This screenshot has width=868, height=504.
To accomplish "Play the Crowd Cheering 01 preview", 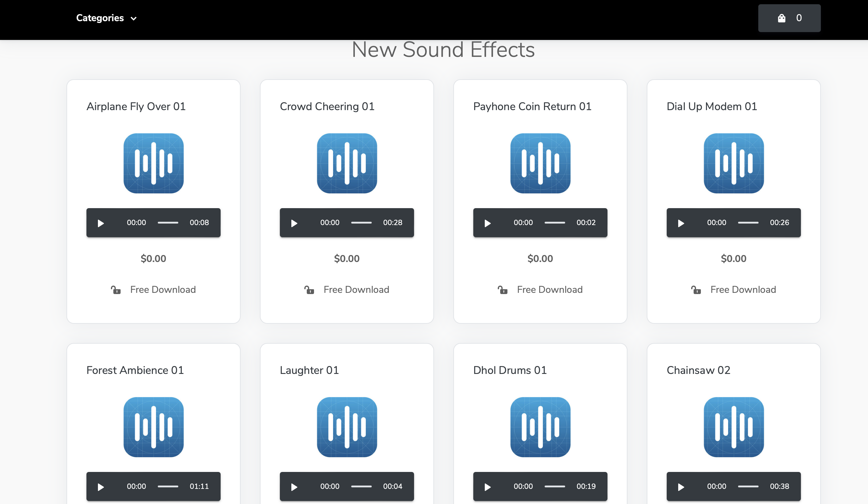I will pyautogui.click(x=294, y=223).
